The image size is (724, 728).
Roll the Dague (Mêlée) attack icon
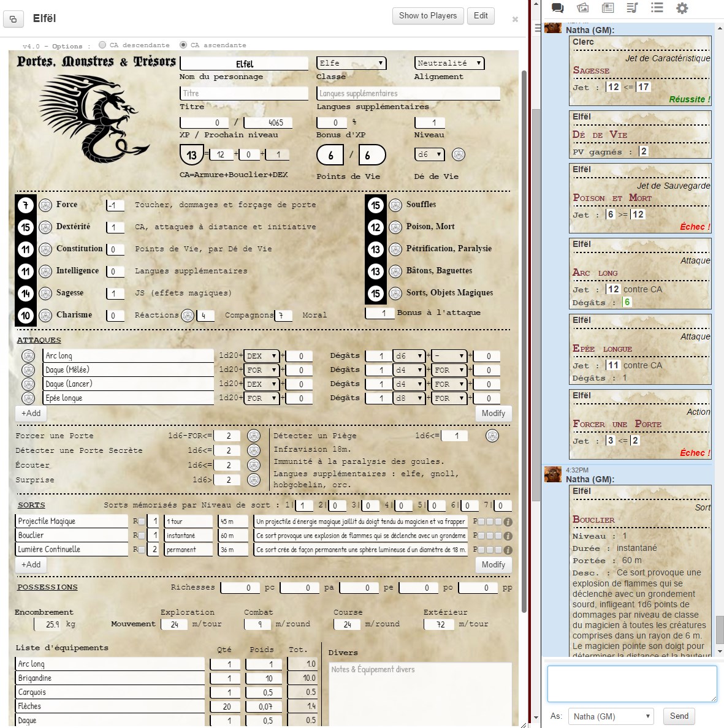click(28, 370)
